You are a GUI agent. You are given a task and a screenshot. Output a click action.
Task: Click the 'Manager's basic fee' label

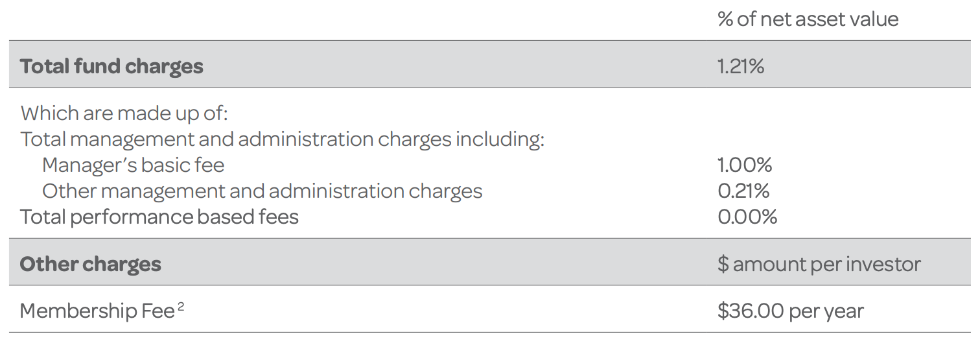click(x=133, y=165)
